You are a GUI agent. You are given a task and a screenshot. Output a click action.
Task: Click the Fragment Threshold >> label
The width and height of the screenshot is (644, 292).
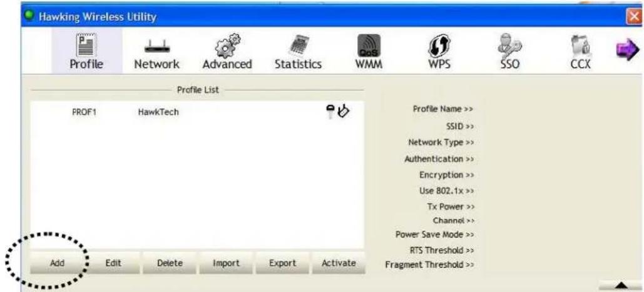point(430,265)
